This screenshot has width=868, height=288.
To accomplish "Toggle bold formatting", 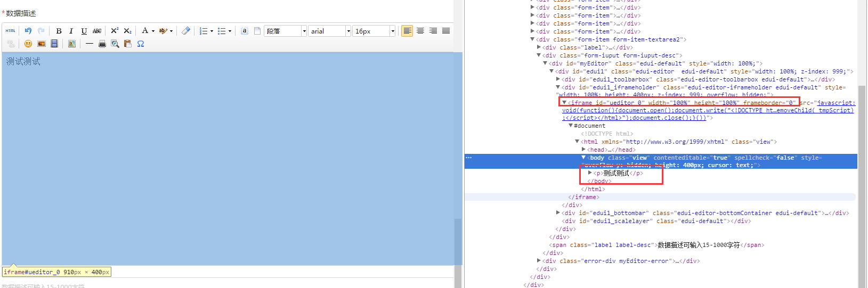I will (x=59, y=31).
